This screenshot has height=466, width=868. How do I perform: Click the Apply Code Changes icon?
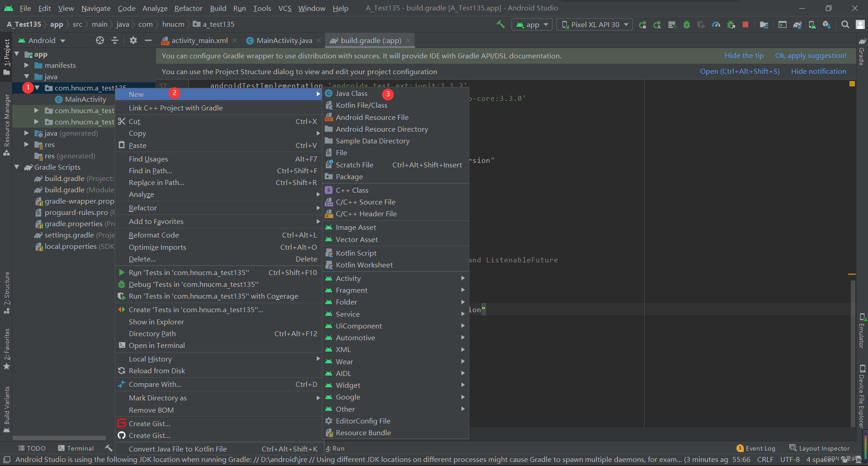[x=672, y=24]
